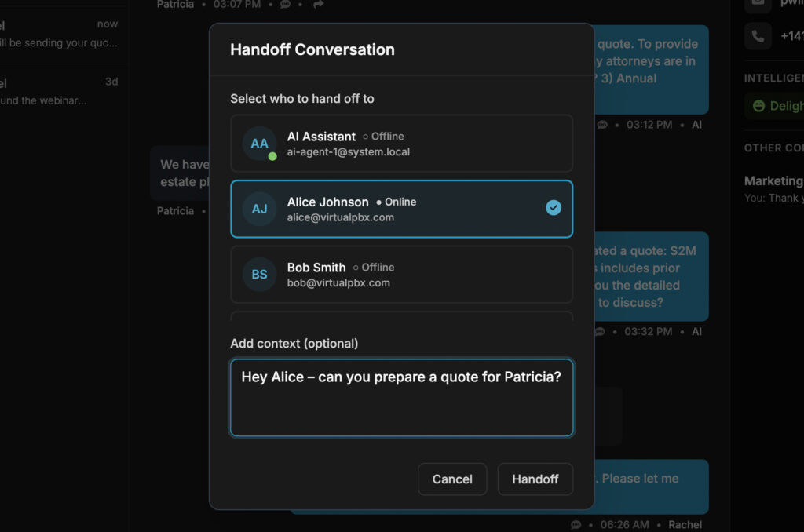The width and height of the screenshot is (804, 532).
Task: Click the AJ avatar for Alice Johnson
Action: (259, 209)
